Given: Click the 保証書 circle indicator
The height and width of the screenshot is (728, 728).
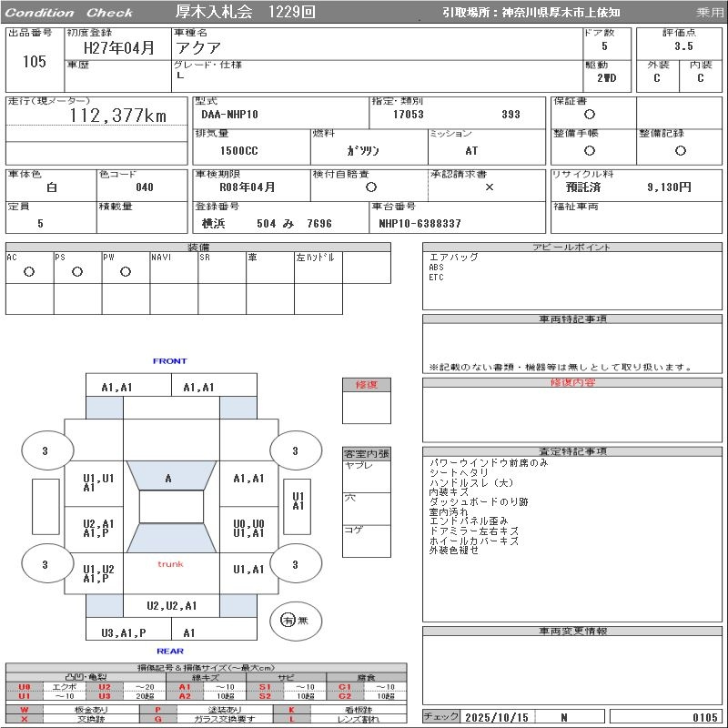Looking at the screenshot, I should click(590, 115).
